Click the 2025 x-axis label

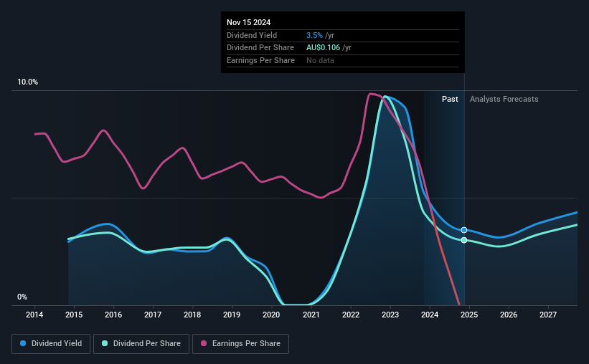(x=469, y=315)
